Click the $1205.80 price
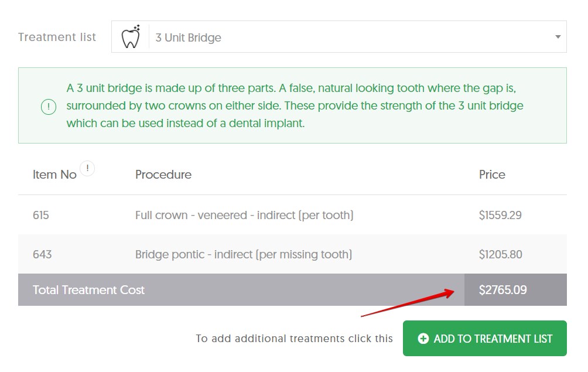 coord(501,254)
